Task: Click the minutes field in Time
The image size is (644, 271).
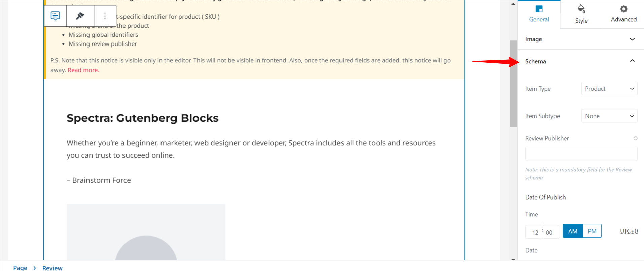Action: pyautogui.click(x=549, y=232)
